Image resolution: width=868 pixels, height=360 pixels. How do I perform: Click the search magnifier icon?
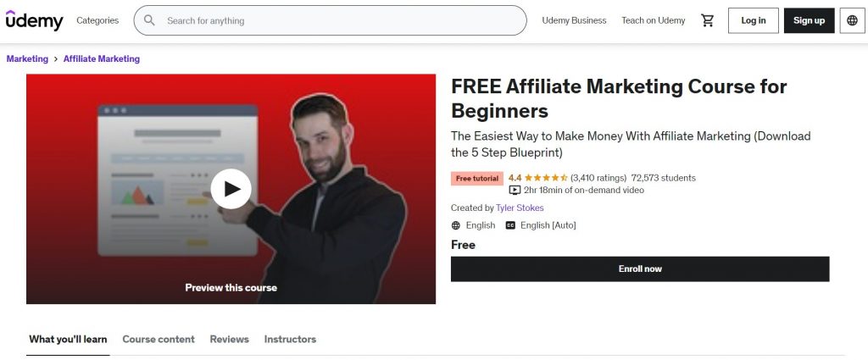click(x=149, y=20)
